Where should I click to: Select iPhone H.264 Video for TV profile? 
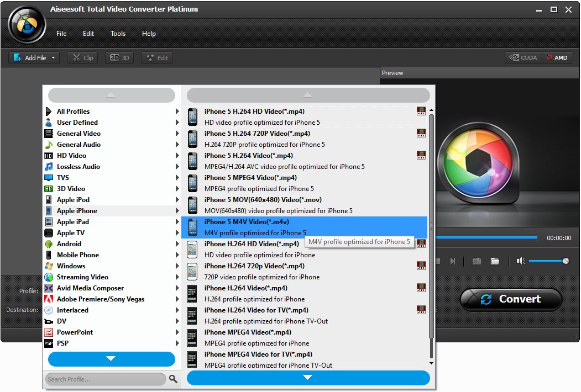pos(304,316)
